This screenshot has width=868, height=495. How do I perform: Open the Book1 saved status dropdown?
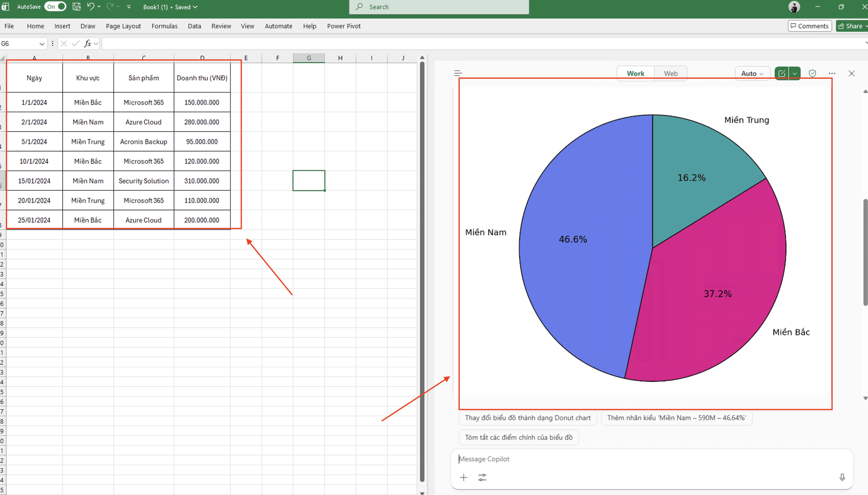click(x=171, y=7)
